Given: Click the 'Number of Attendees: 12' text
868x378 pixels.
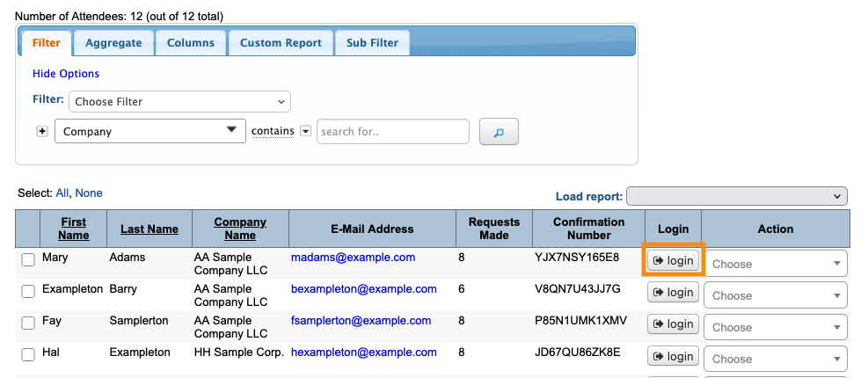Looking at the screenshot, I should (78, 17).
